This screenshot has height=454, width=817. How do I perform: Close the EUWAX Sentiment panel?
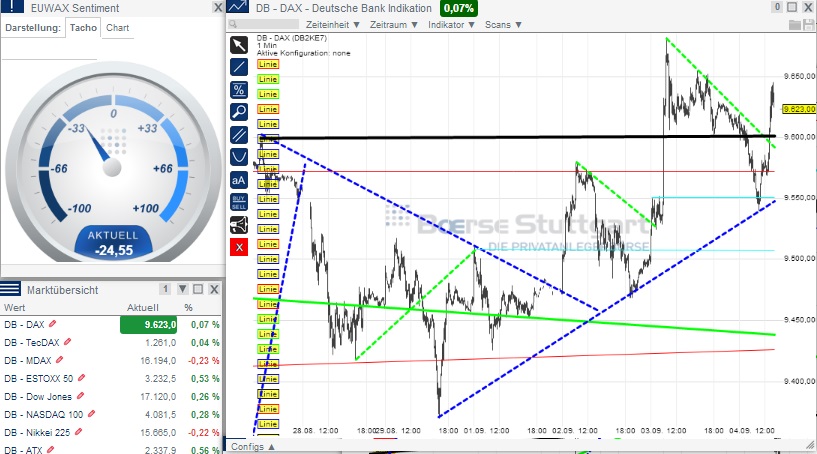click(218, 7)
